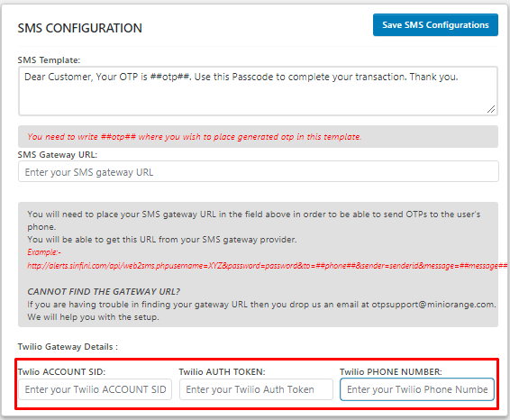The image size is (510, 420).
Task: Click the SMS Template resize handle
Action: (491, 109)
